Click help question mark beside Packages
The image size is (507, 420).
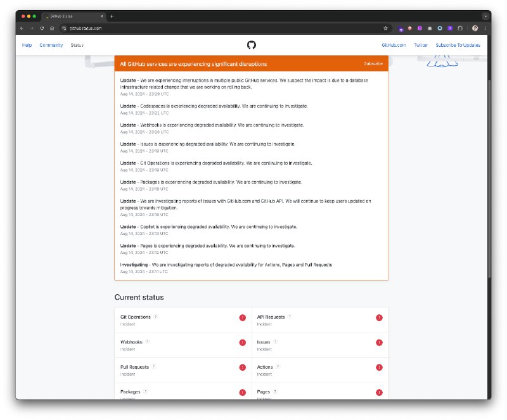146,391
